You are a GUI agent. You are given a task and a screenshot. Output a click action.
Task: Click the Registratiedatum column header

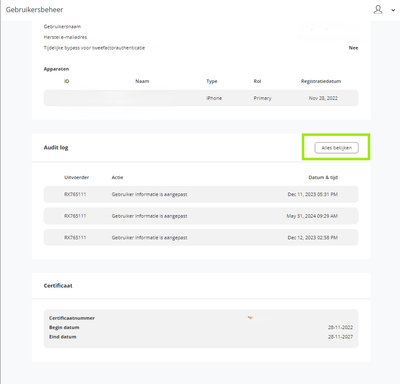321,81
